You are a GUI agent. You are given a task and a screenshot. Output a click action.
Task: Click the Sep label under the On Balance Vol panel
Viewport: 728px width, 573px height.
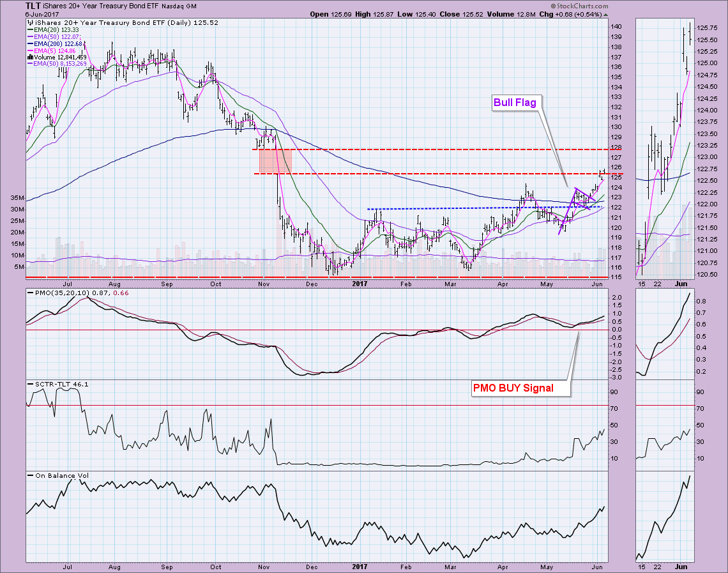tap(167, 567)
